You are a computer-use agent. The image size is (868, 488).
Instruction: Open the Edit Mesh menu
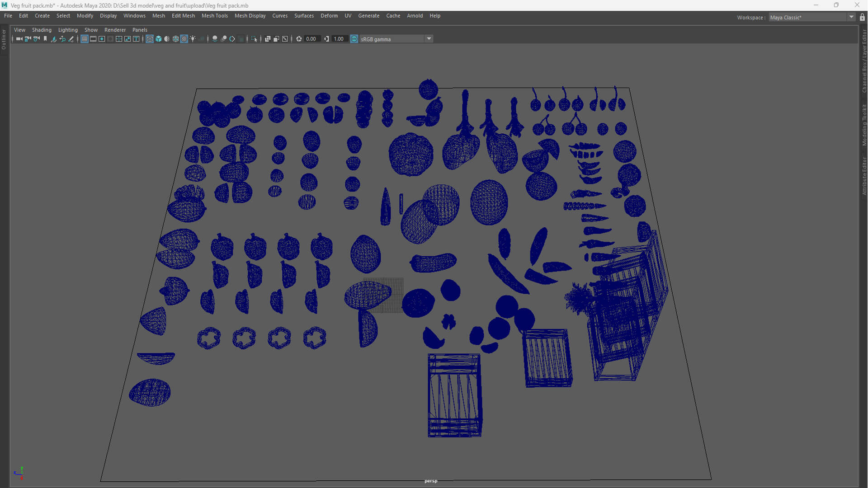183,16
